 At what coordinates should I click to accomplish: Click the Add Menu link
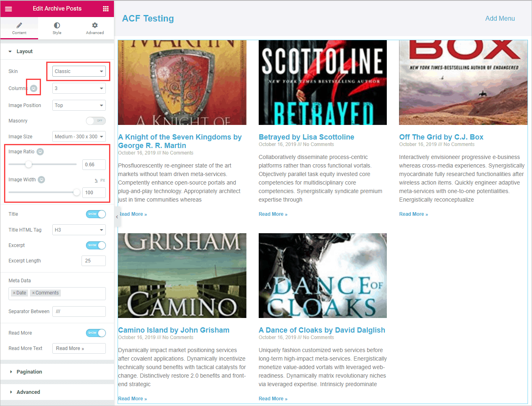(500, 19)
